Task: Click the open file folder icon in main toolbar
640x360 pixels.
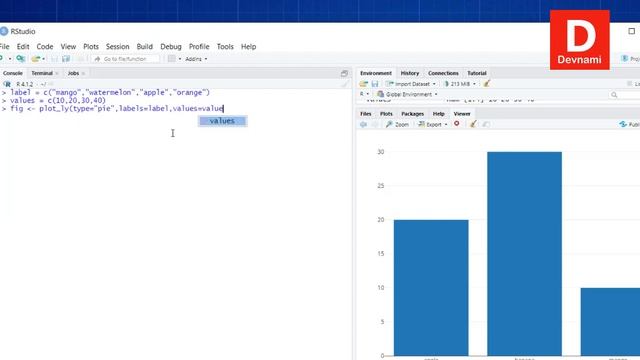Action: tap(36, 59)
